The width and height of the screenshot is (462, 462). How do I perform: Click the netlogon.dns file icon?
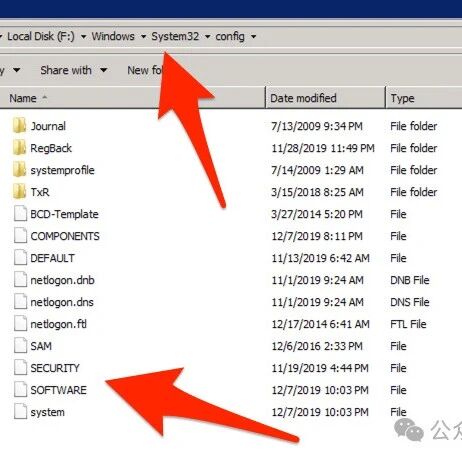[x=20, y=302]
